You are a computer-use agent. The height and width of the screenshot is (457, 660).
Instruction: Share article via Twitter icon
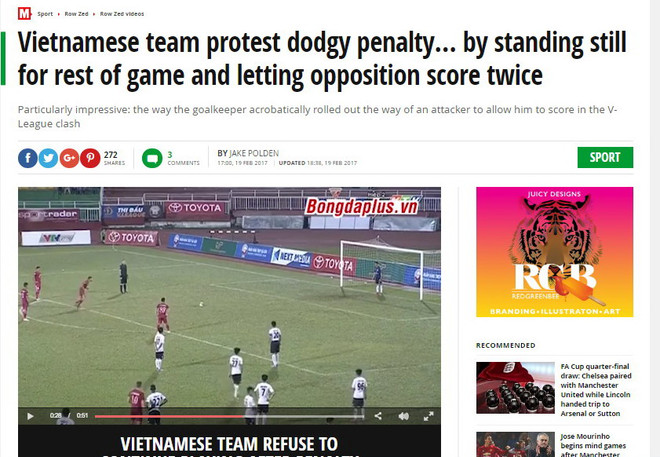pyautogui.click(x=48, y=158)
